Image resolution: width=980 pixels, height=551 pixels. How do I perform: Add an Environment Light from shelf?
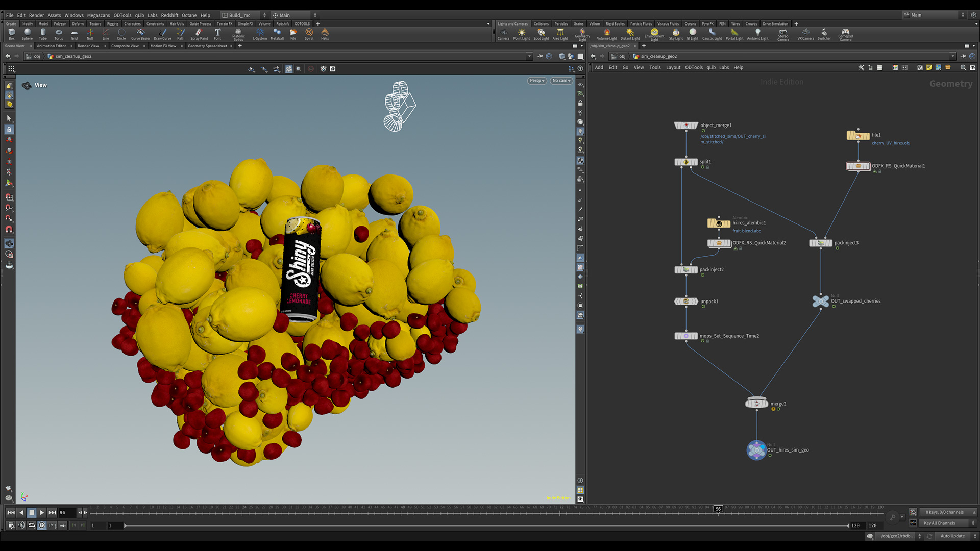654,34
